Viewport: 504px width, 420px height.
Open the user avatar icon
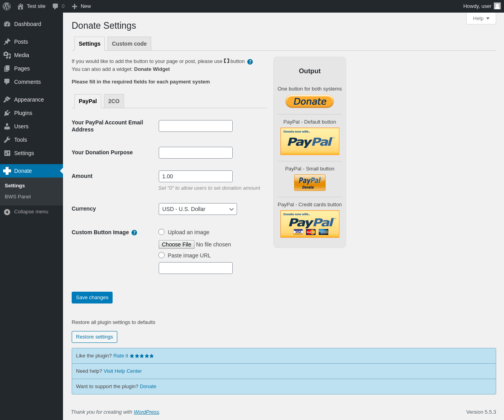[x=497, y=6]
